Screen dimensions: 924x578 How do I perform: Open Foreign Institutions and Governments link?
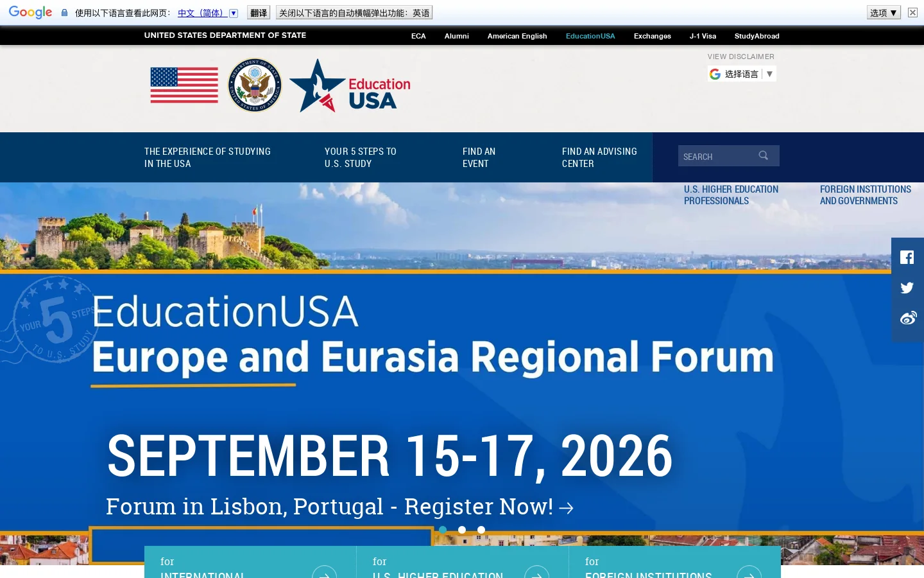click(865, 195)
